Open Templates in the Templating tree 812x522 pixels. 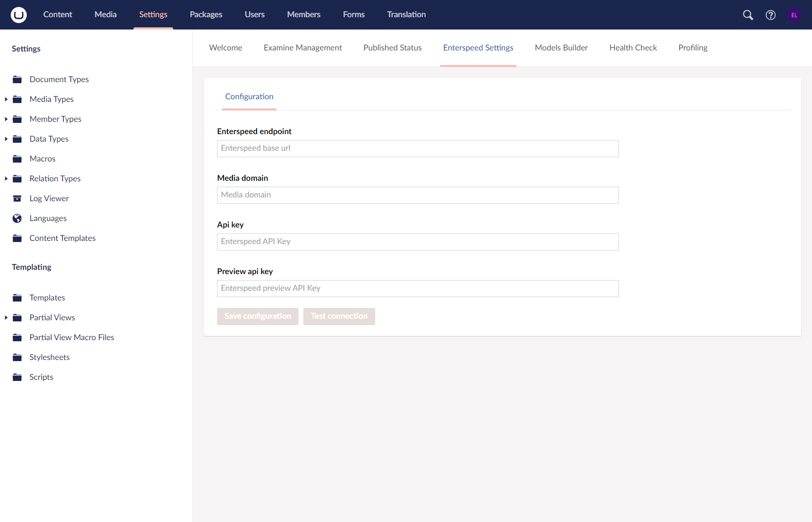click(47, 298)
